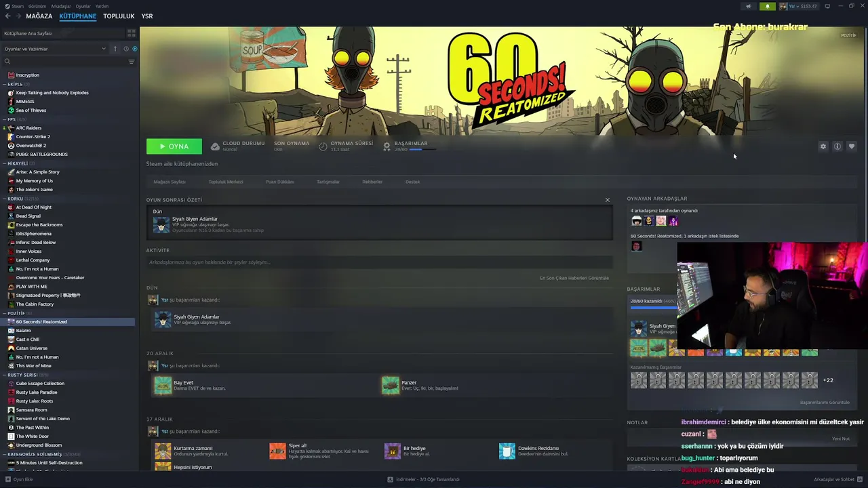Open the Ysr account dropdown

pyautogui.click(x=798, y=6)
